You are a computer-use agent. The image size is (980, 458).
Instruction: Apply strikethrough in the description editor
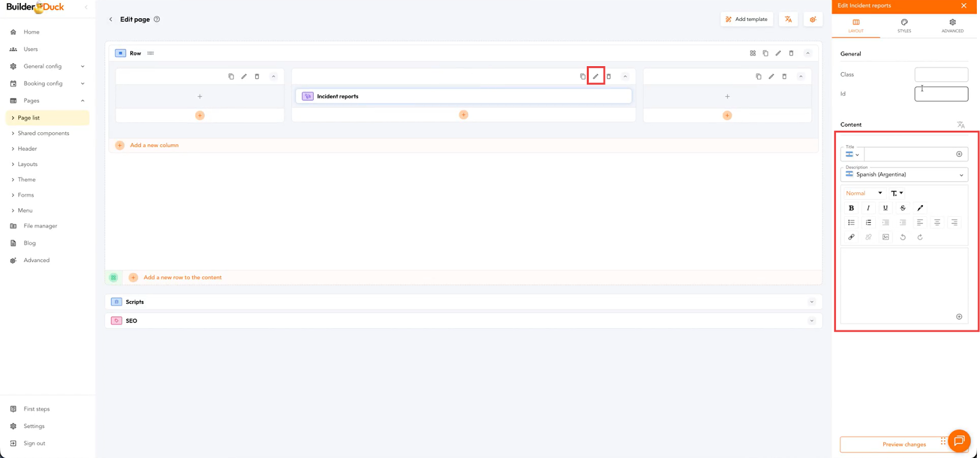pos(902,208)
